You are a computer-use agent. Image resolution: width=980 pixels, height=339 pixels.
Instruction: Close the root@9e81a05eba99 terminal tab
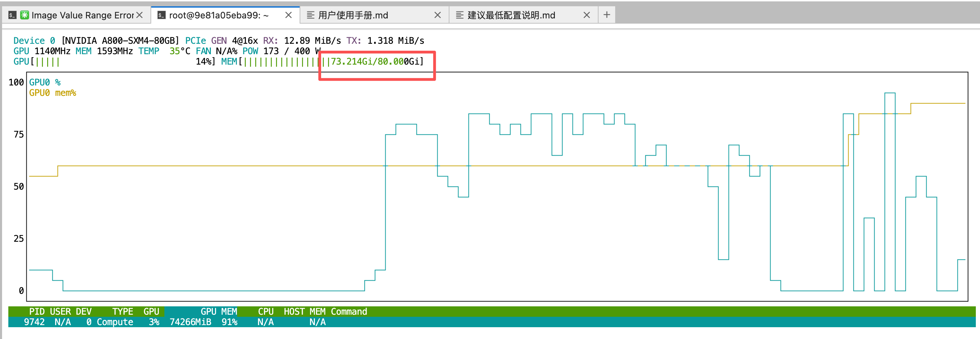289,15
